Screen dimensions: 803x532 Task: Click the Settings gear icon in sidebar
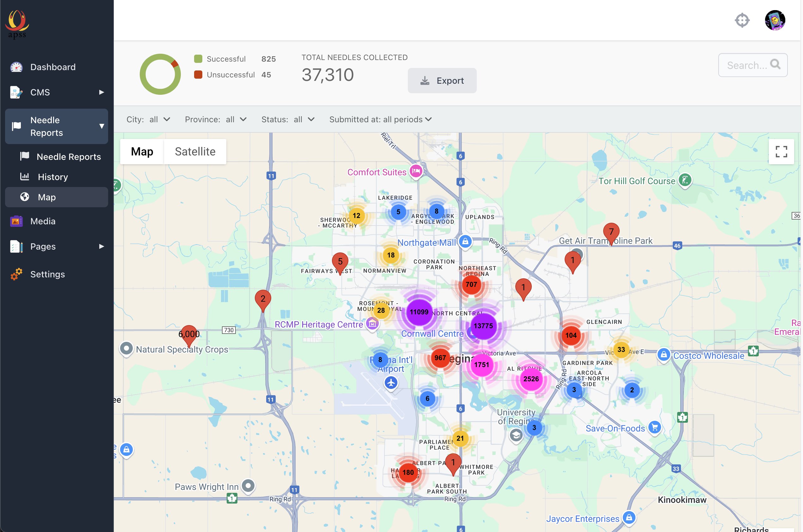[15, 274]
